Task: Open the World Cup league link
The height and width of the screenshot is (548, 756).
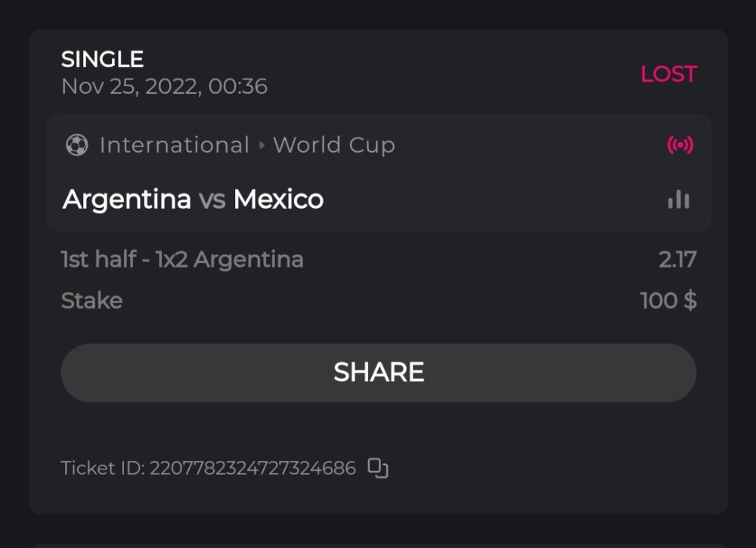Action: pos(334,145)
